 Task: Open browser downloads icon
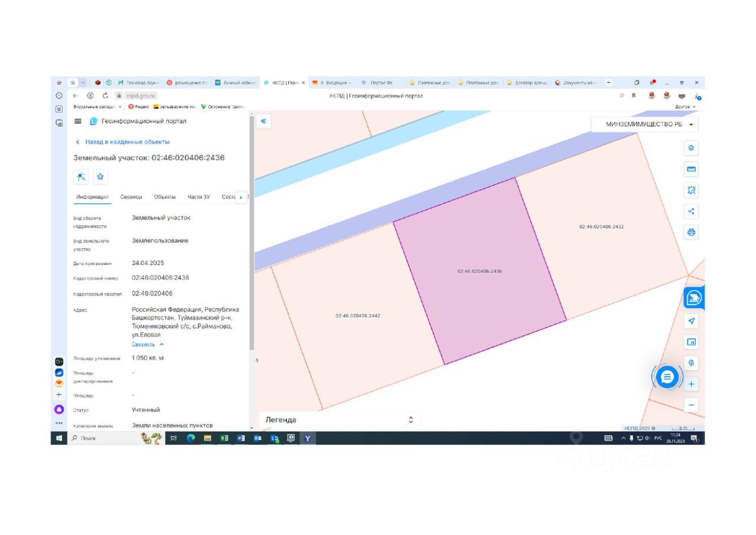697,96
